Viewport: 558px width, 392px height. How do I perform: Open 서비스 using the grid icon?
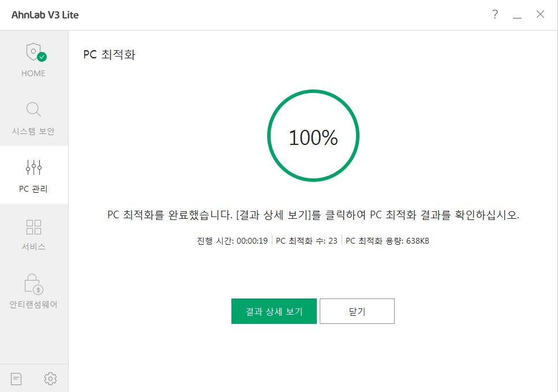tap(33, 226)
